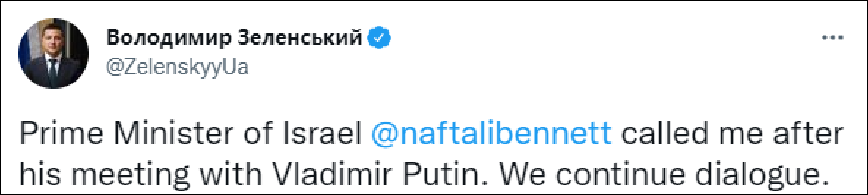Follow the @naftalibennett mention link
Viewport: 868px width, 195px height.
491,133
